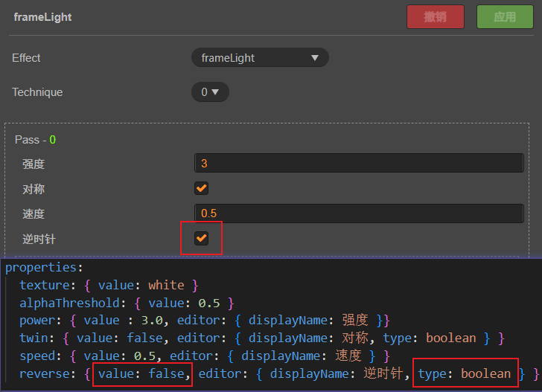The width and height of the screenshot is (542, 392).
Task: Click the Effect label
Action: pyautogui.click(x=26, y=58)
